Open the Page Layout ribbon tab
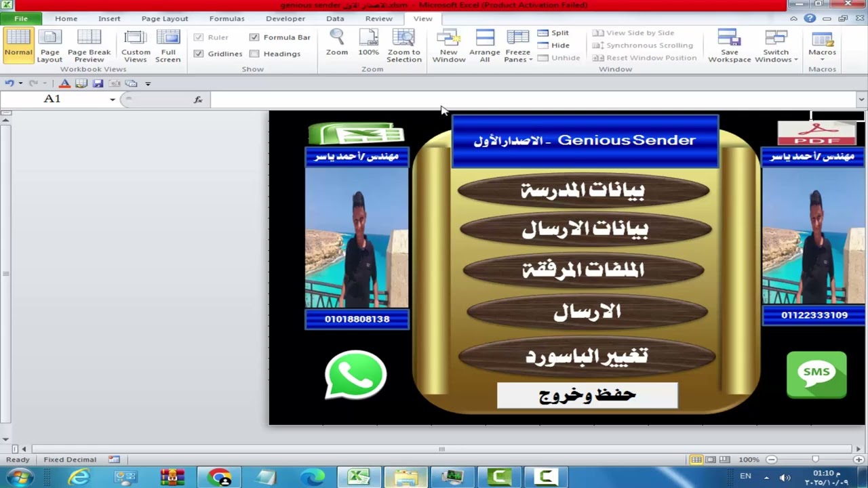 (x=165, y=18)
